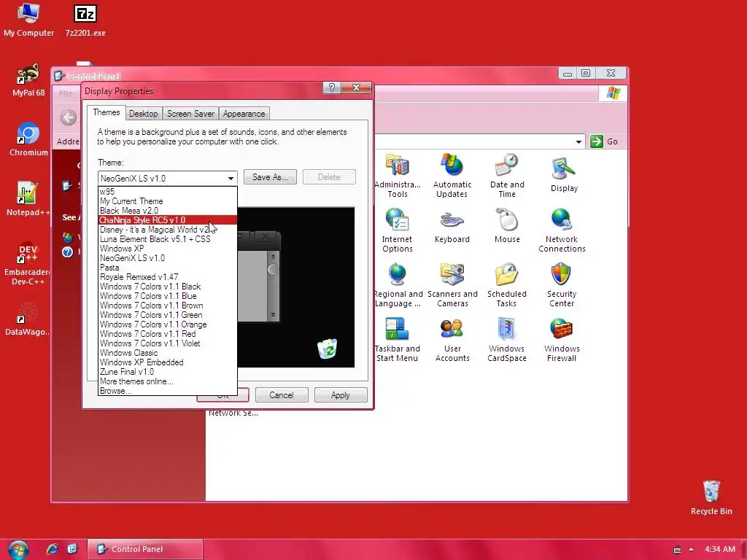The height and width of the screenshot is (560, 747).
Task: Open Keyboard settings icon
Action: tap(452, 227)
